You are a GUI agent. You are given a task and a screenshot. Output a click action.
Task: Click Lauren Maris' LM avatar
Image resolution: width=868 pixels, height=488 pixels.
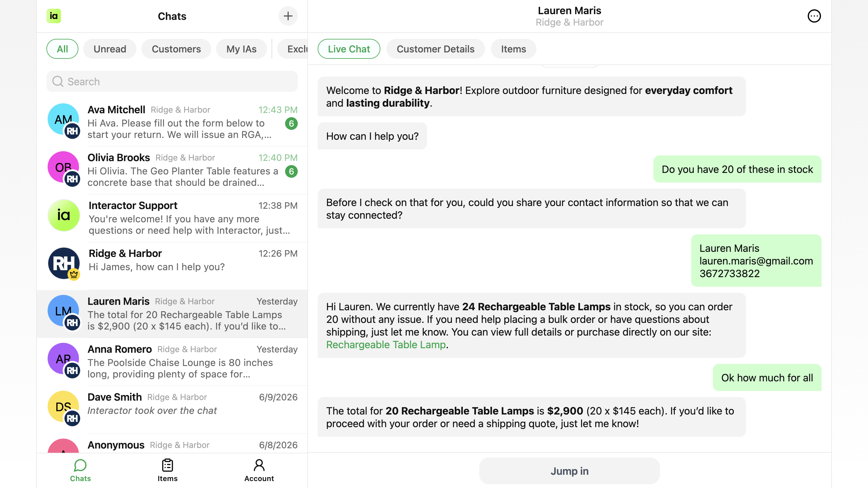tap(63, 311)
